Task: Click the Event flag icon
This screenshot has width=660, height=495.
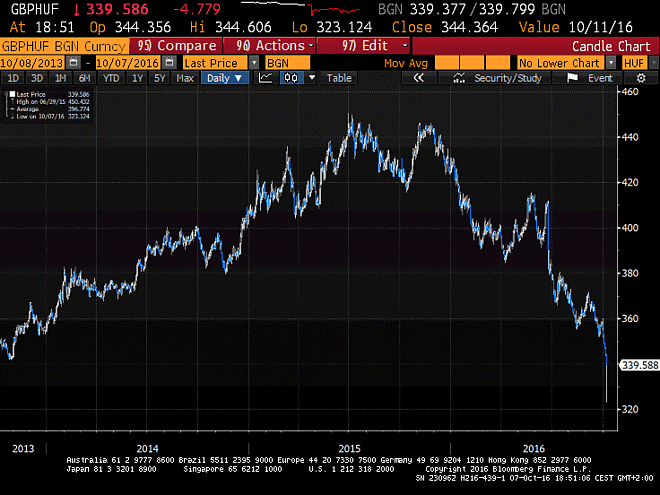Action: (572, 78)
